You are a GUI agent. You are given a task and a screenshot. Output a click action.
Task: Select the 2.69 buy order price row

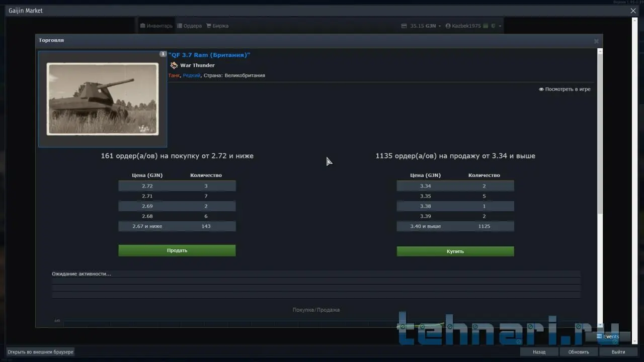tap(177, 206)
